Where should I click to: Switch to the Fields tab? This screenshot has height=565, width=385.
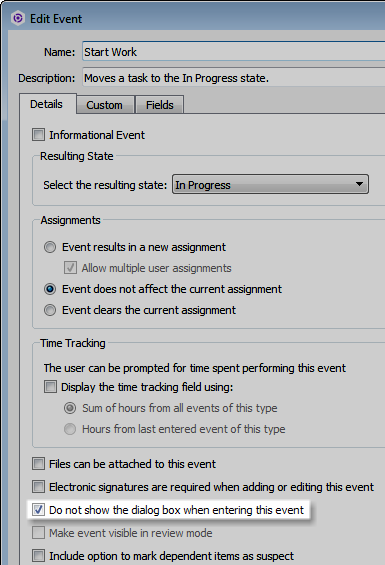159,105
